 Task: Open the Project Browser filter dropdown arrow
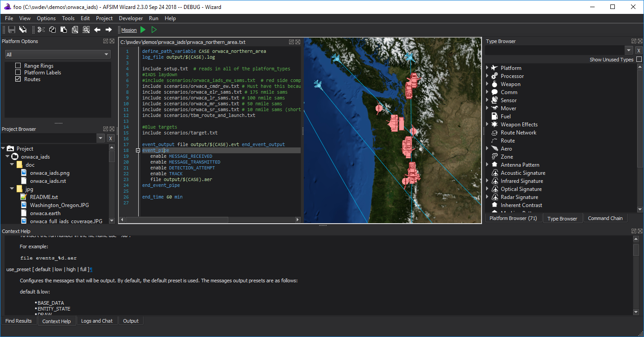pyautogui.click(x=101, y=138)
